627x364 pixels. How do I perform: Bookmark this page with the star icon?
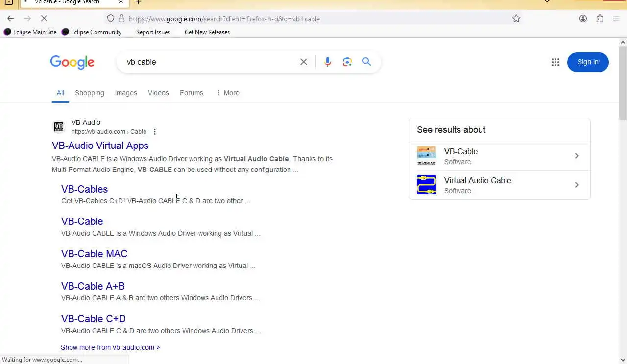(516, 18)
